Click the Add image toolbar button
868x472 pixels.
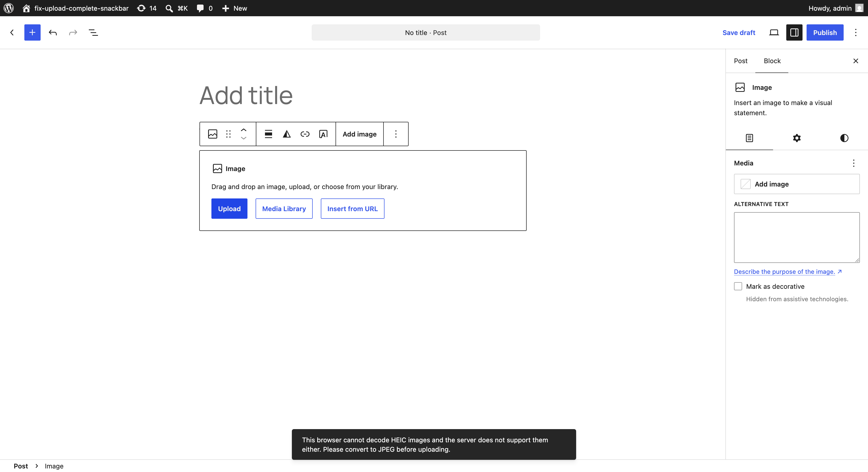pos(360,134)
